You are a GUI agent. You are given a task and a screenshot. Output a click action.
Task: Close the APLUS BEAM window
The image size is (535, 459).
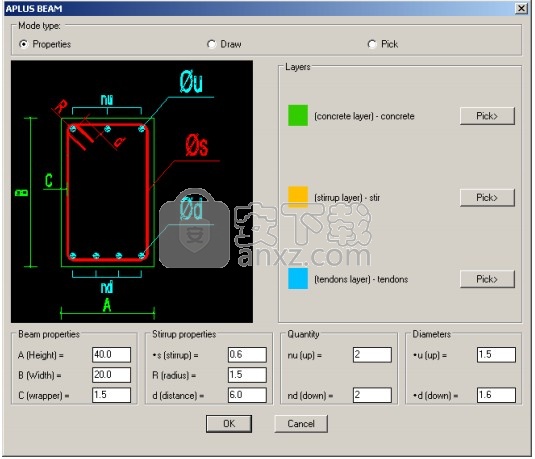[521, 8]
